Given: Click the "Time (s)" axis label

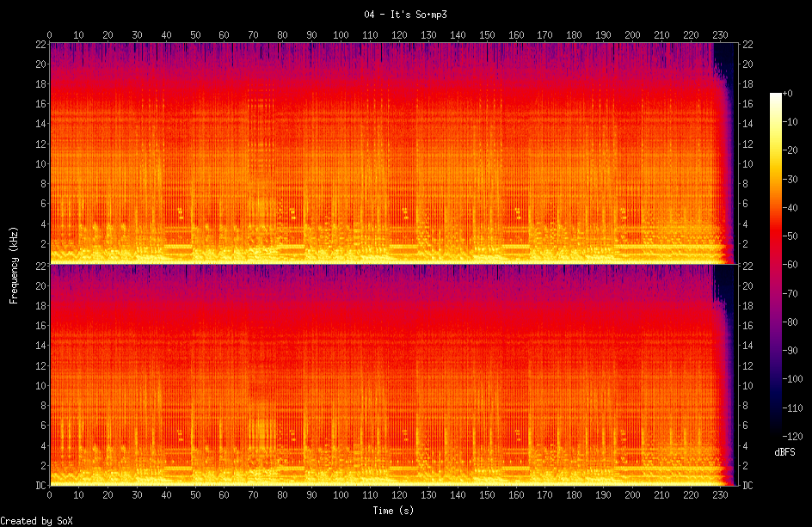Looking at the screenshot, I should pyautogui.click(x=393, y=511).
